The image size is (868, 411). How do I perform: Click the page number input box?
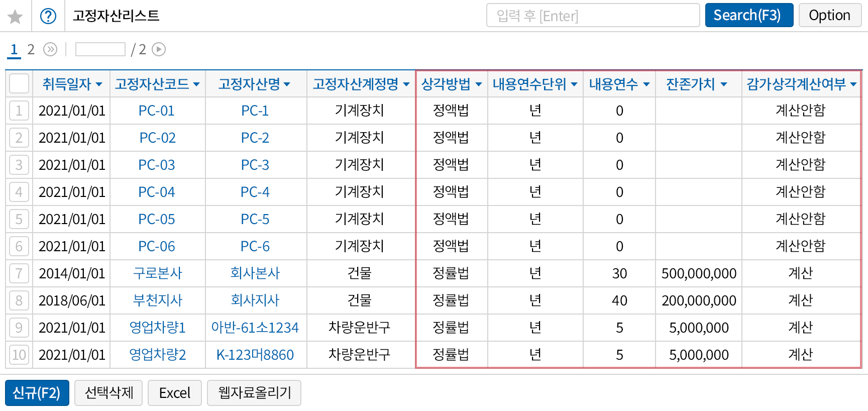coord(100,49)
